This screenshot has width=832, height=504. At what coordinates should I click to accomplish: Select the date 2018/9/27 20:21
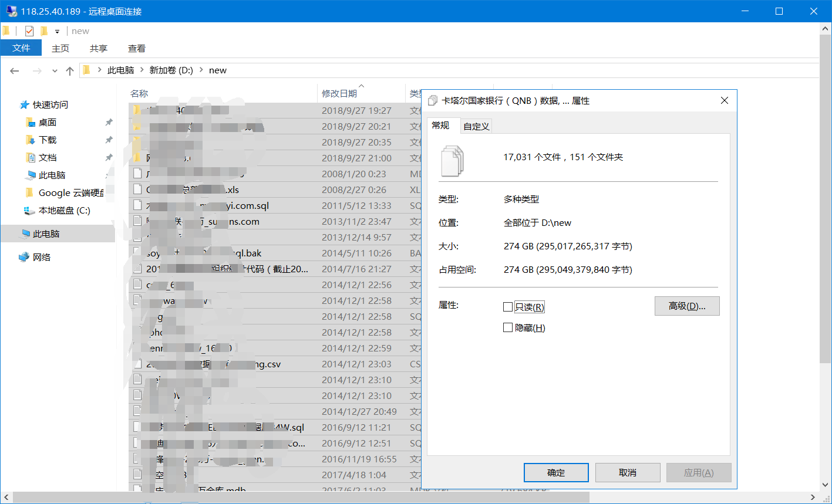(356, 126)
